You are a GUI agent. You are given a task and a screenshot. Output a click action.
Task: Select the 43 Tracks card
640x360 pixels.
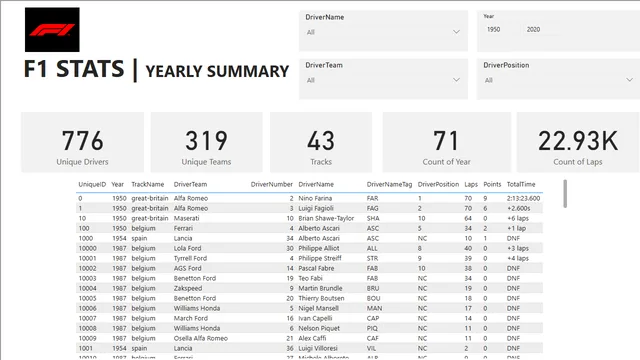point(321,142)
